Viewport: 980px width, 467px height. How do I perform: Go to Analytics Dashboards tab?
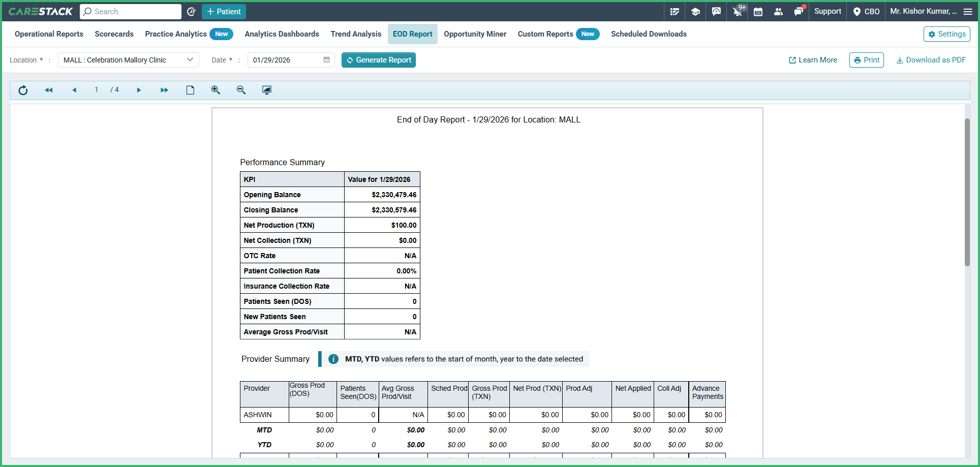coord(282,34)
